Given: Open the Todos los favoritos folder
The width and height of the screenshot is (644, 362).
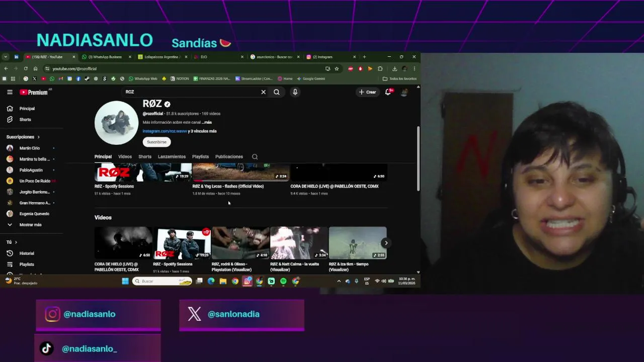Looking at the screenshot, I should [x=399, y=78].
